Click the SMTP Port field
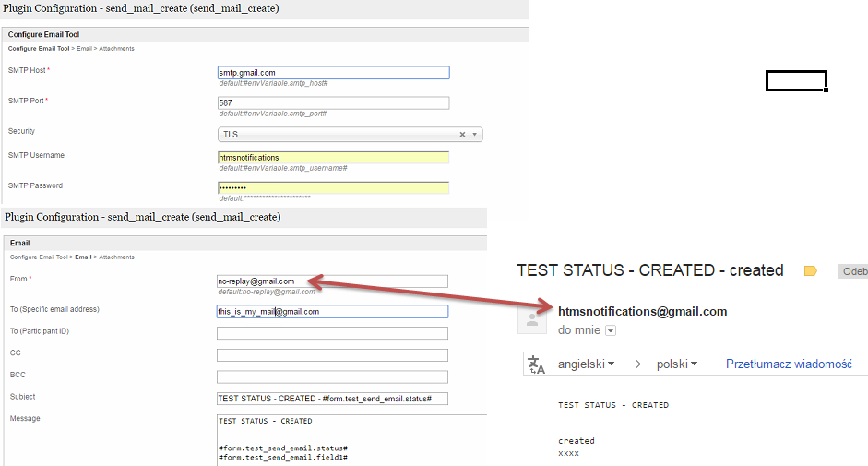 click(332, 103)
